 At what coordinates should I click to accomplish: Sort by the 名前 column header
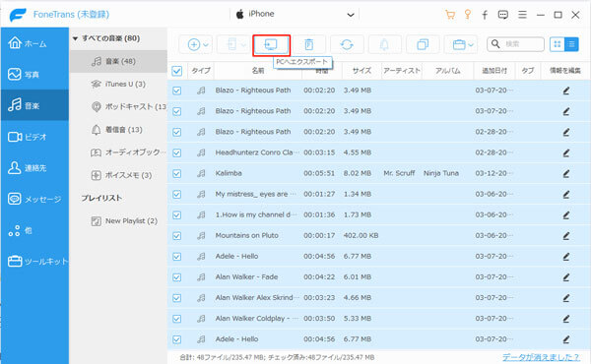click(258, 71)
